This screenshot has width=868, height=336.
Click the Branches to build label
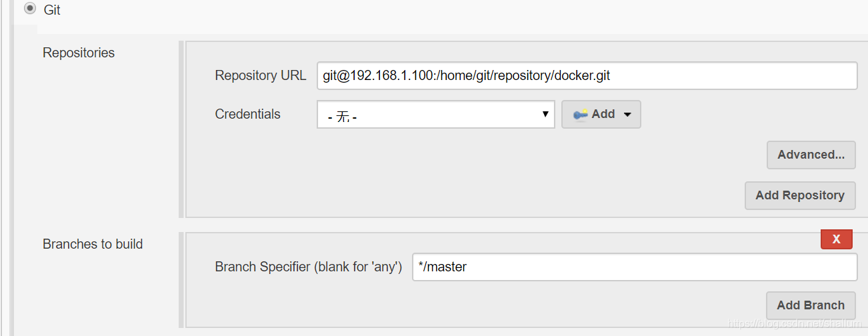click(x=93, y=244)
